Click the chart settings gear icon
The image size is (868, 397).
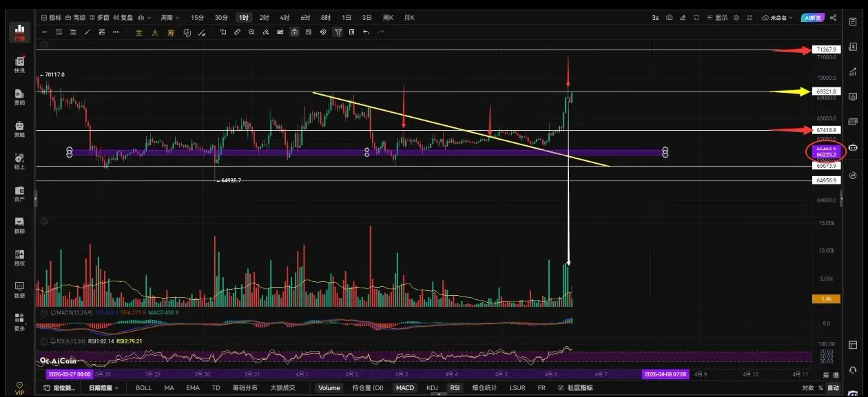(736, 18)
